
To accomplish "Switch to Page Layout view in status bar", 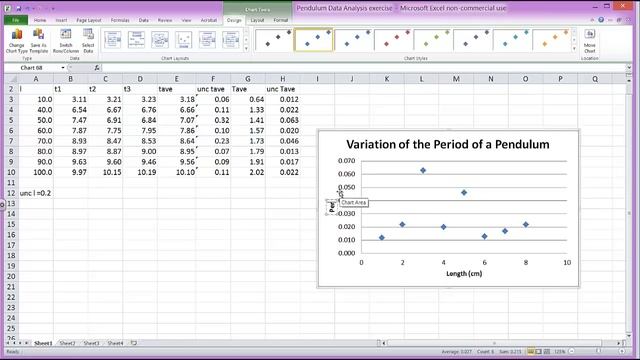I will pyautogui.click(x=539, y=351).
